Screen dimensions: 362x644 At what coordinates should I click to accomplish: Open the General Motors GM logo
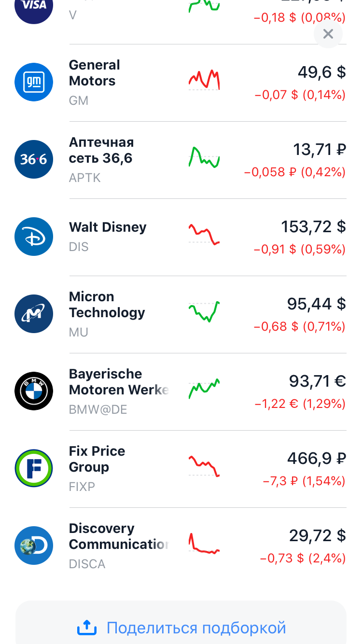(x=34, y=82)
